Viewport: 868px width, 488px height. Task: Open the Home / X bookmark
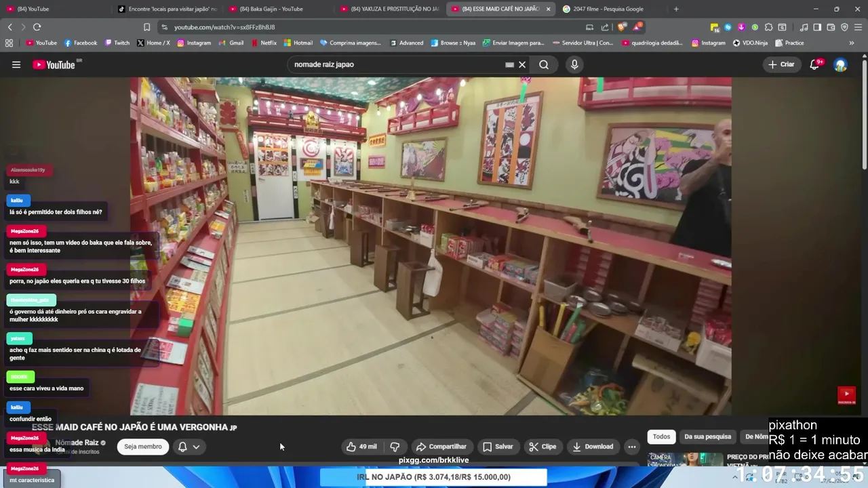[153, 43]
